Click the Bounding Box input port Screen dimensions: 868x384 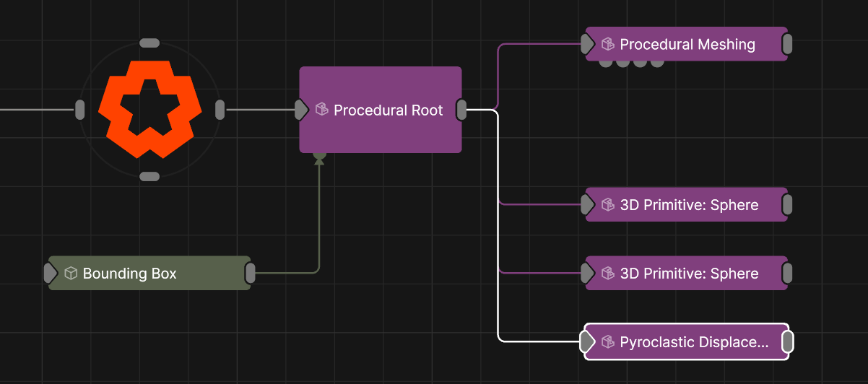pyautogui.click(x=51, y=274)
